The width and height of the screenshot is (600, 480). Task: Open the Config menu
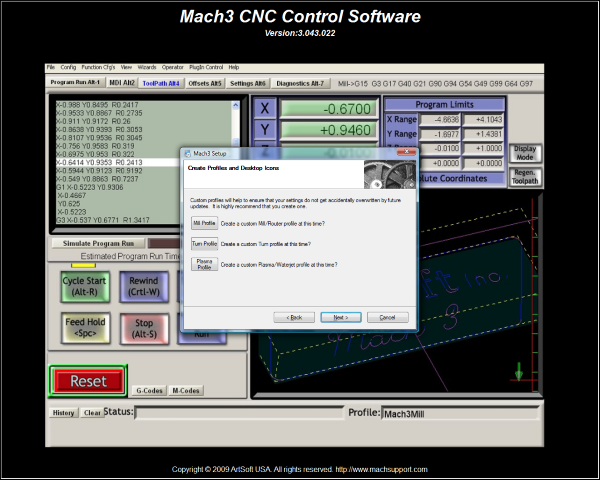coord(68,67)
